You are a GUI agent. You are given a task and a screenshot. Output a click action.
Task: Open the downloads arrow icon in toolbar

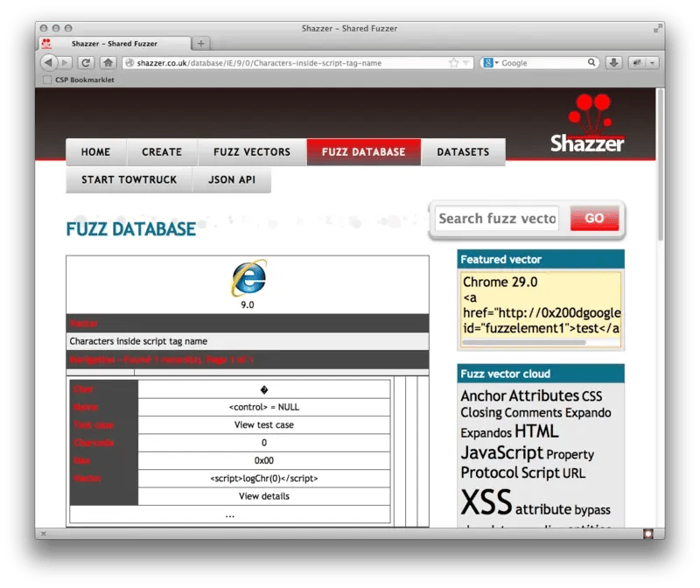coord(613,63)
